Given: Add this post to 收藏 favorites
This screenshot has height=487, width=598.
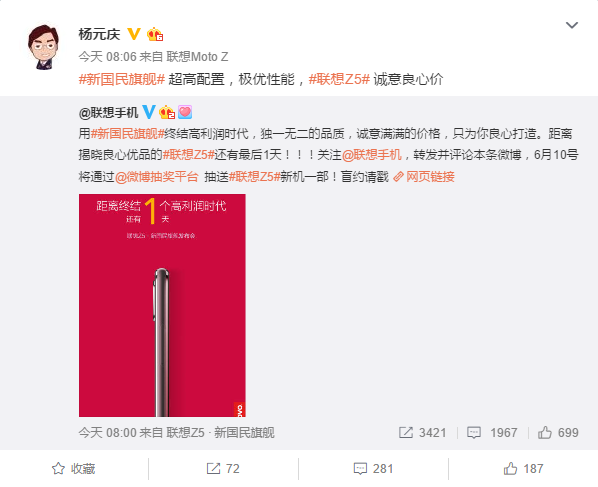Looking at the screenshot, I should [73, 468].
